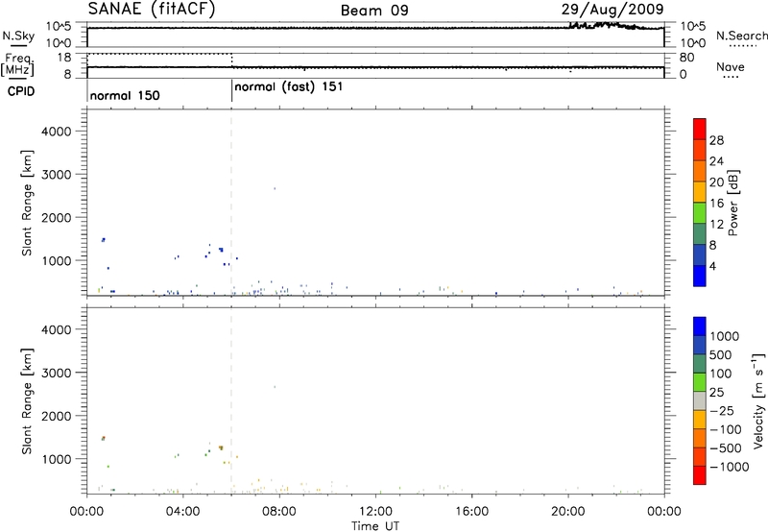Click the Slant Range label of power panel

point(27,203)
